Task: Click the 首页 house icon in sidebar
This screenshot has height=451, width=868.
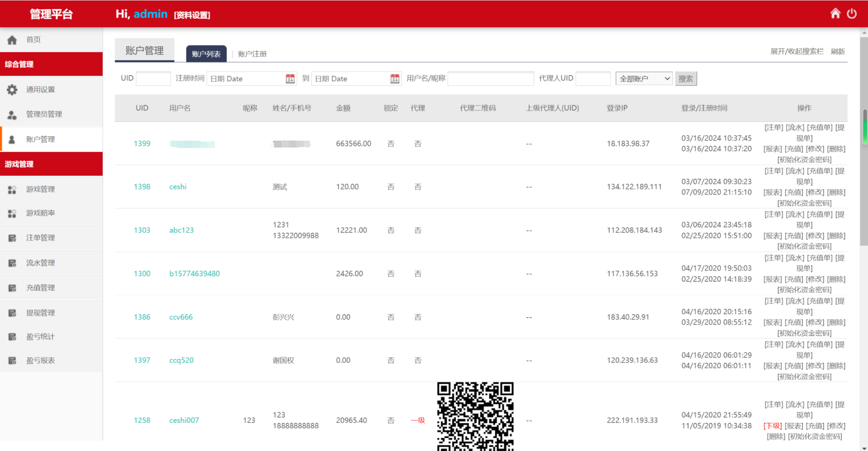Action: (x=12, y=40)
